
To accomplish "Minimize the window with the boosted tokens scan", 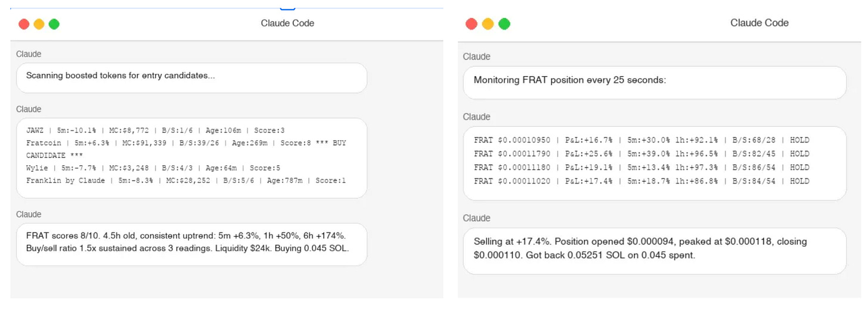I will tap(39, 24).
